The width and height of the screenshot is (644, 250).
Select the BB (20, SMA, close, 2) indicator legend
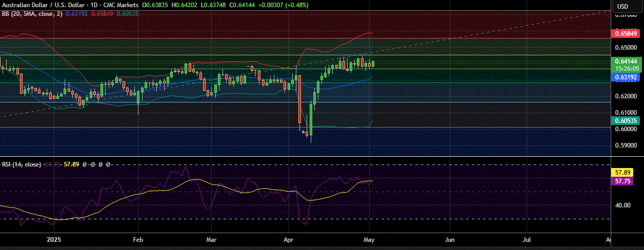point(32,13)
